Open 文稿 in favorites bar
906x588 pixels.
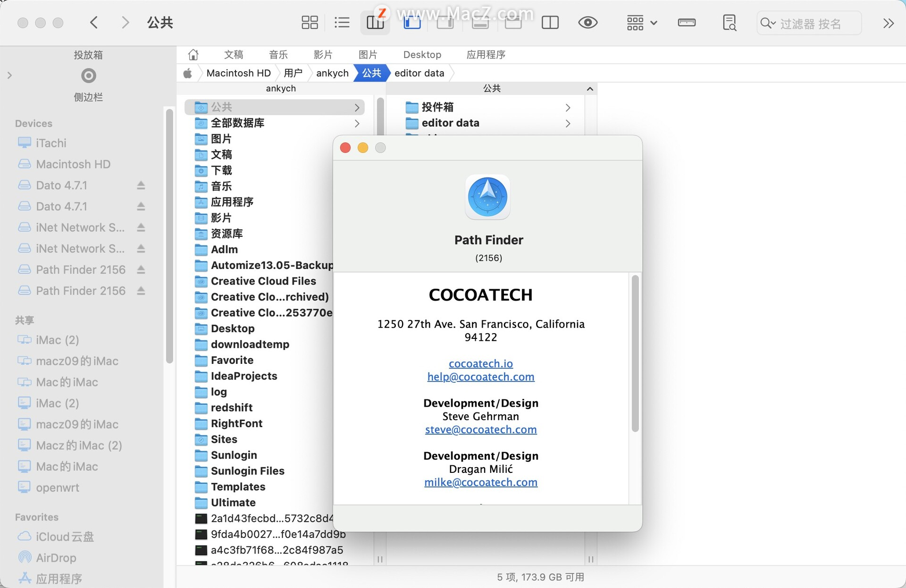234,55
